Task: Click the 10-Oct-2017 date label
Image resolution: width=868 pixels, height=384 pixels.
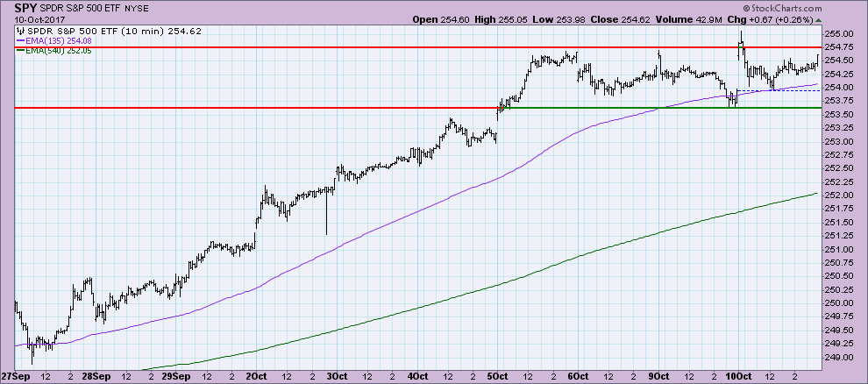Action: 38,19
